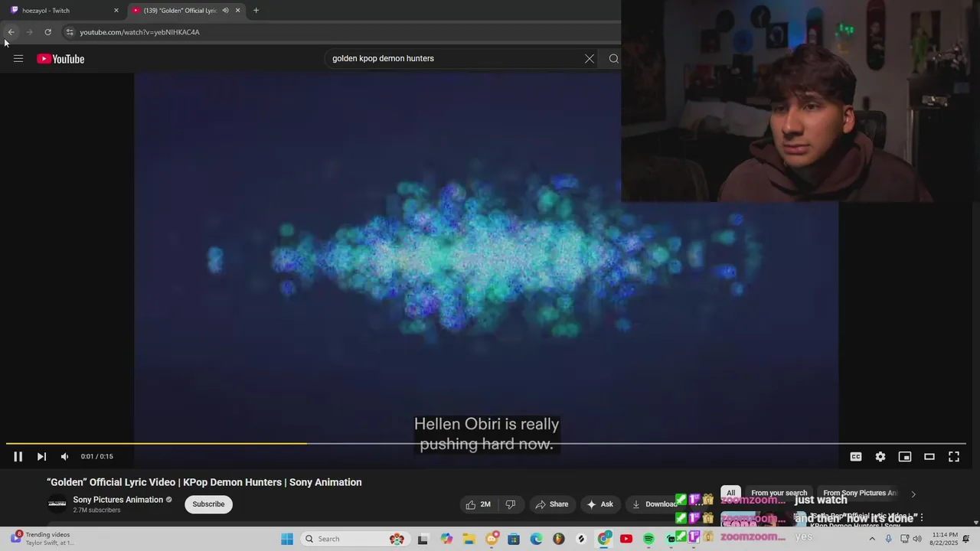
Task: Click the video title text
Action: 204,482
